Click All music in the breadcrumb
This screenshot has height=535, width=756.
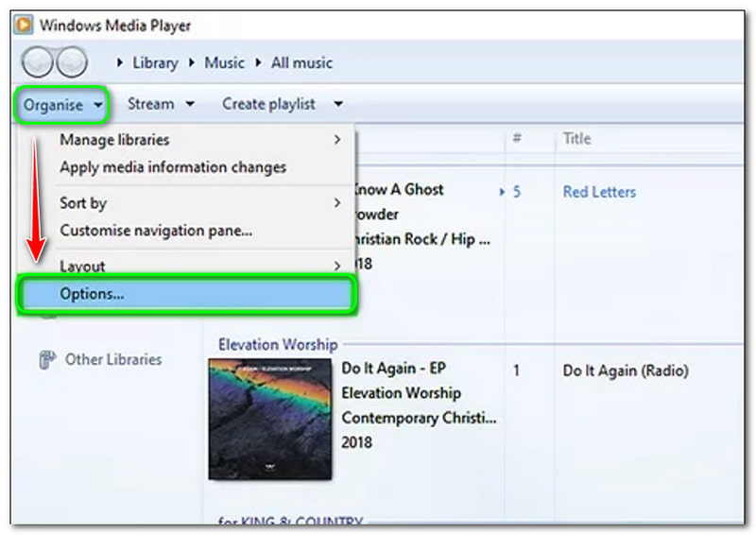301,62
